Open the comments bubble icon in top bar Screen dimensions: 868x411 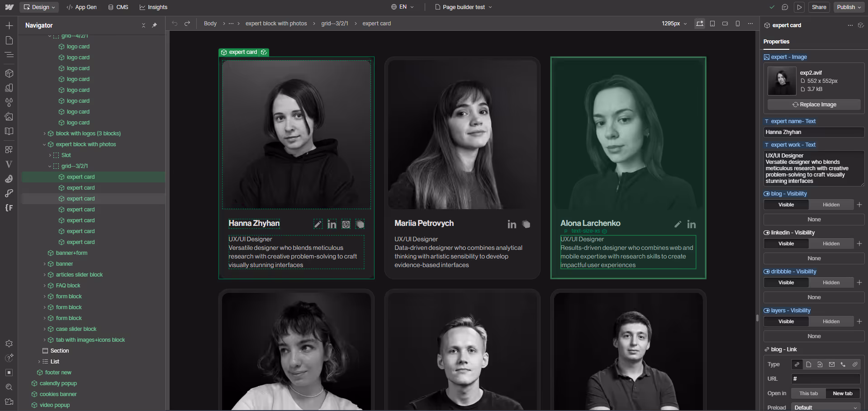coord(785,7)
